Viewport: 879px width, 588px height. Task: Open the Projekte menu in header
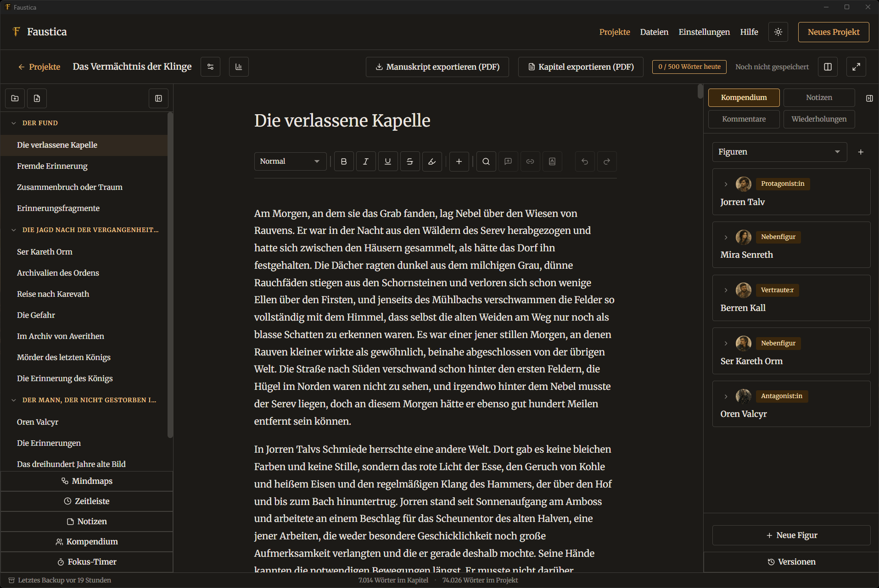(615, 32)
